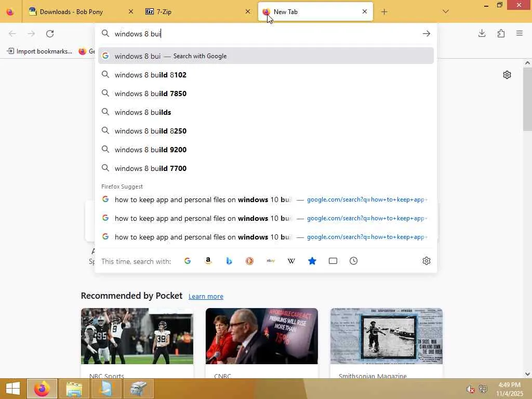Viewport: 532px width, 399px height.
Task: Open the Extensions puzzle icon
Action: [x=501, y=33]
